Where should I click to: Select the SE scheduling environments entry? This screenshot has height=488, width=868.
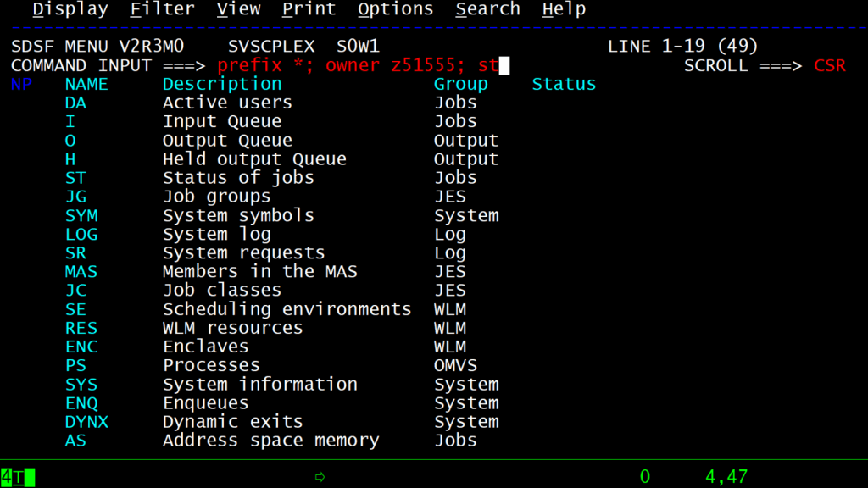(75, 309)
